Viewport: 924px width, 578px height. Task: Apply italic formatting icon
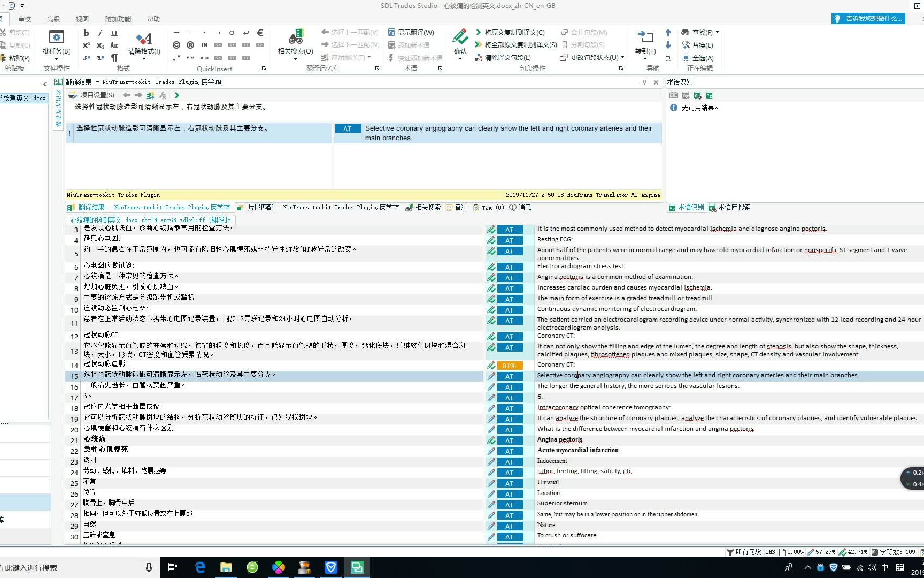coord(100,33)
